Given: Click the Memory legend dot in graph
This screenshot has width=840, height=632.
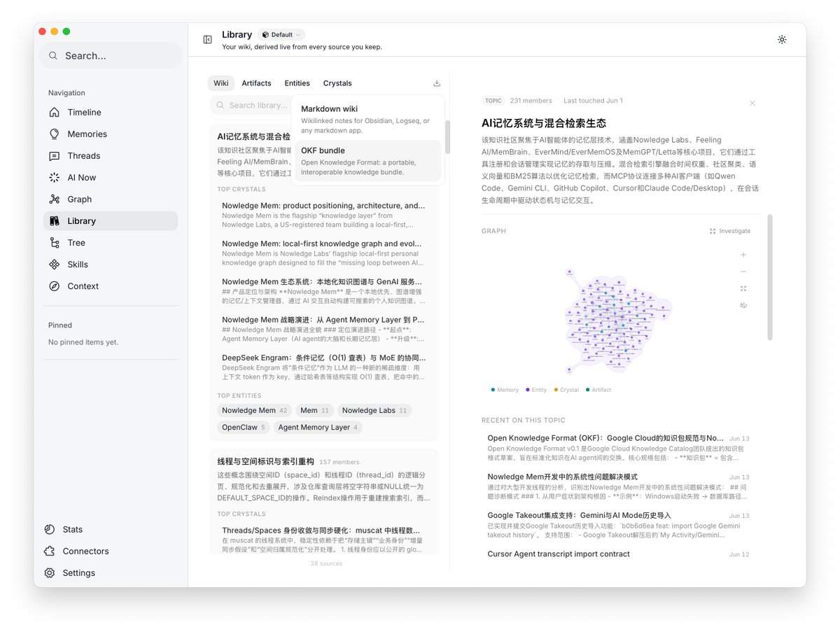Looking at the screenshot, I should (x=493, y=389).
